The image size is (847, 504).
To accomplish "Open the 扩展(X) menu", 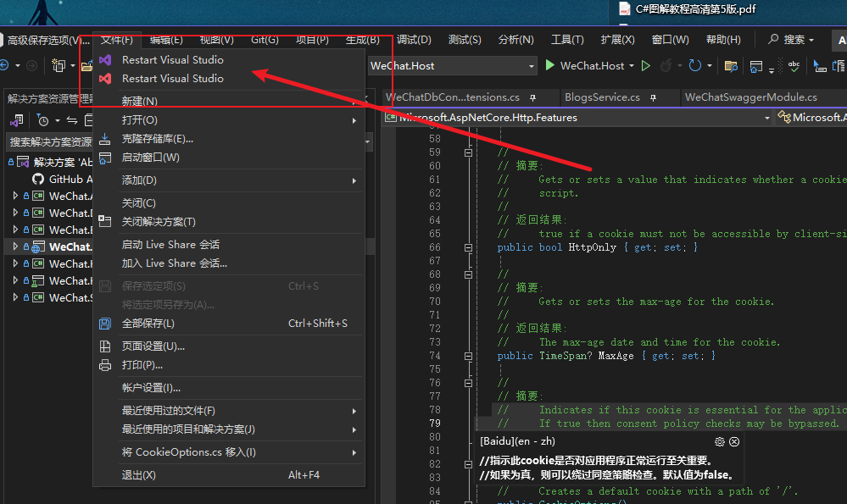I will click(617, 40).
